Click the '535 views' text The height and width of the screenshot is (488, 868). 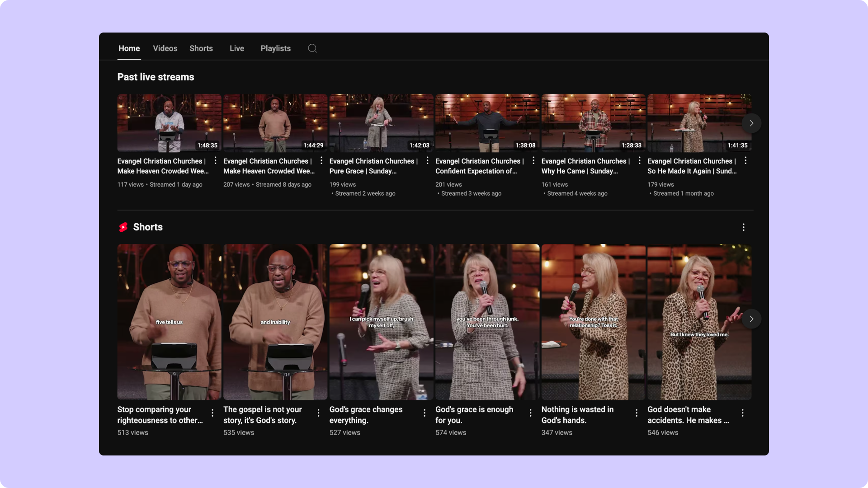tap(239, 432)
